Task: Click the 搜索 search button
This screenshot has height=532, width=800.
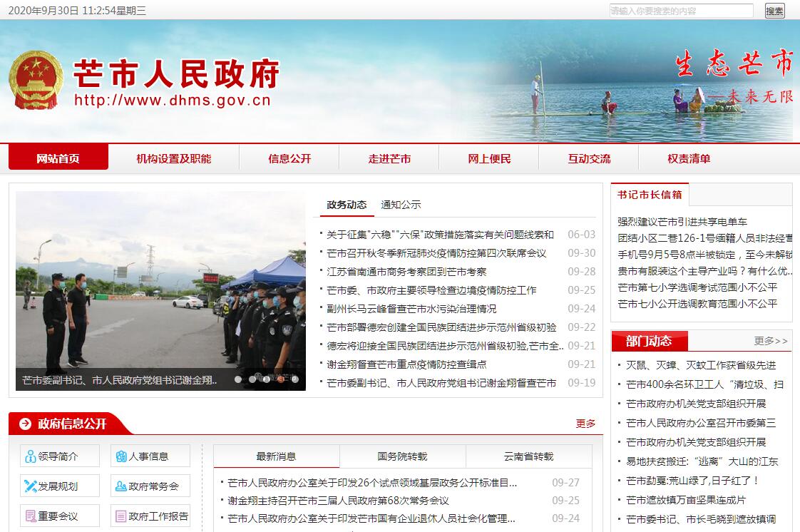Action: (x=774, y=11)
